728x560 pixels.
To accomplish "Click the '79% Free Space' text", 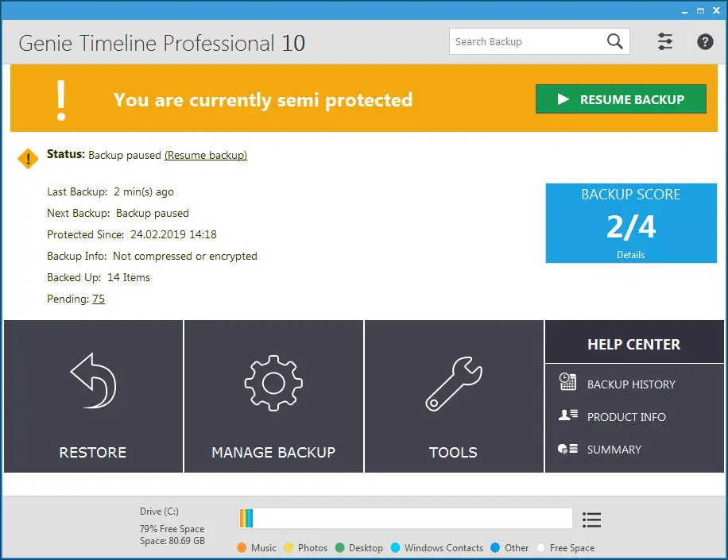I will [x=172, y=528].
